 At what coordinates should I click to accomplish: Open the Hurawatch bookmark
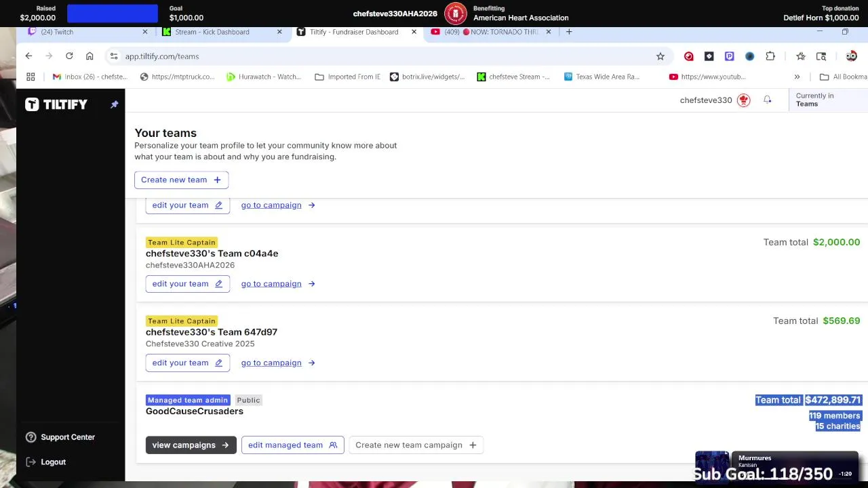(264, 77)
